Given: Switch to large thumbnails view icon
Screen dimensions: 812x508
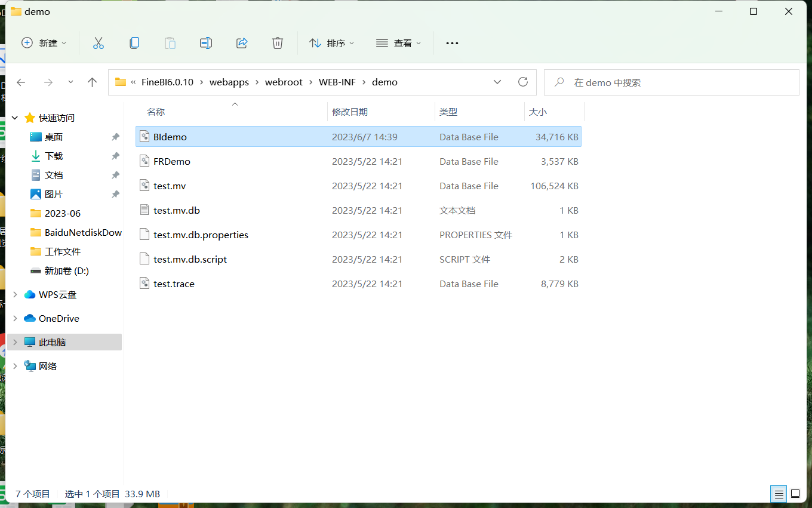Looking at the screenshot, I should click(795, 494).
